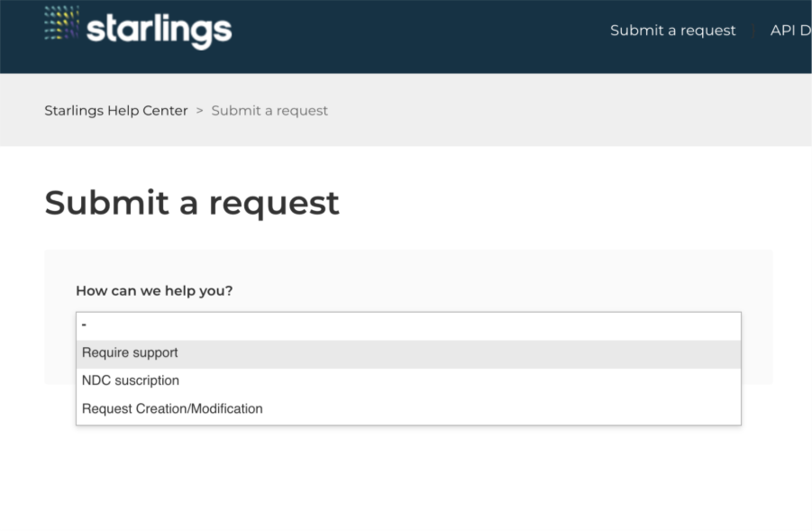
Task: Open Submit a request in top navigation
Action: pos(672,31)
